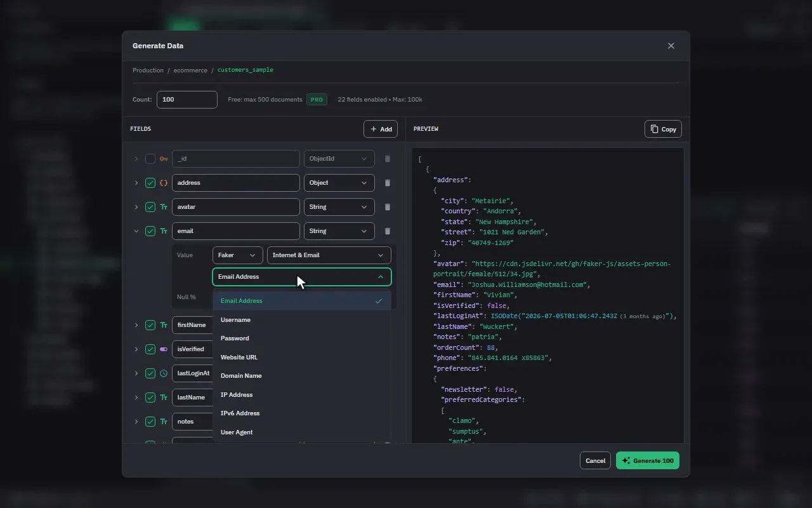The image size is (812, 508).
Task: Choose Username from the dropdown list
Action: (x=302, y=320)
